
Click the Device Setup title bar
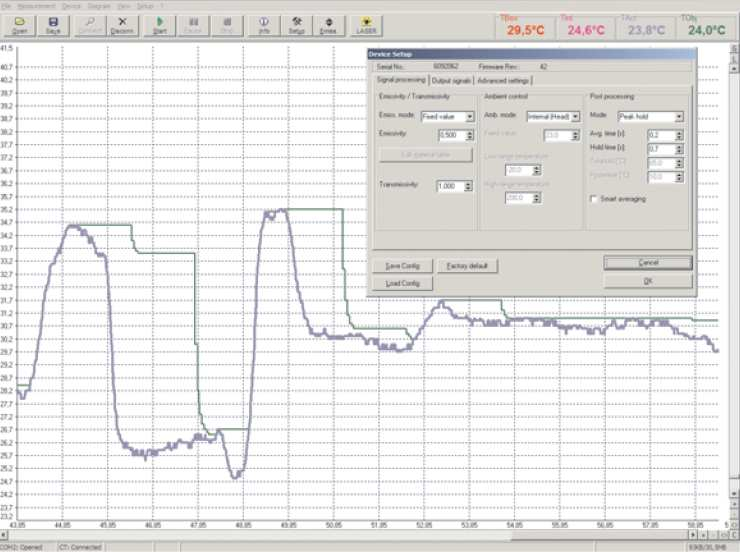[531, 54]
